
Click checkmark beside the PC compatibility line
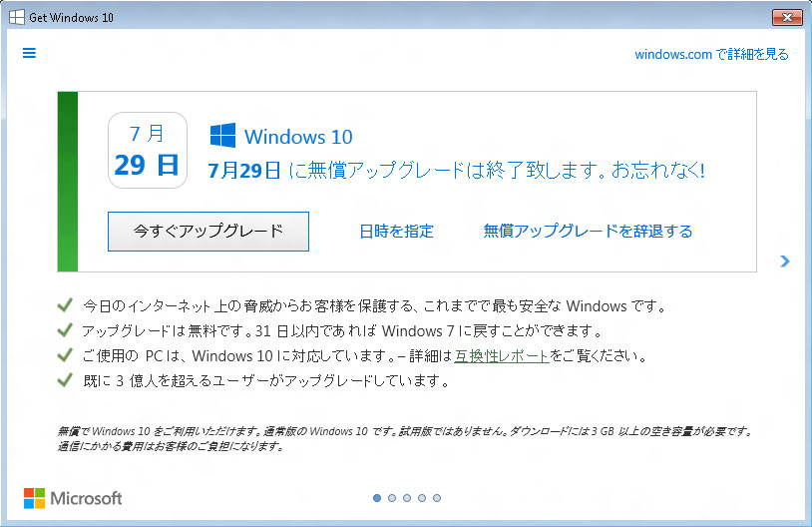tap(66, 355)
